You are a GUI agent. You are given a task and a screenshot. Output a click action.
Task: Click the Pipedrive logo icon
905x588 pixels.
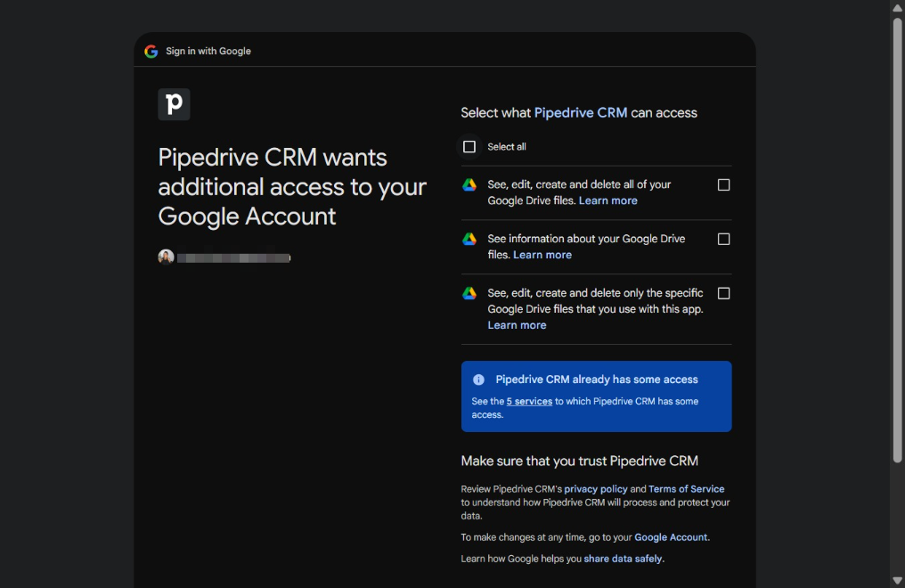174,104
